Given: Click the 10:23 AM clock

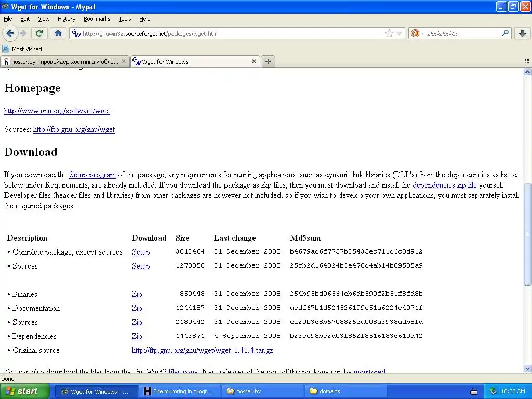Looking at the screenshot, I should (x=513, y=391).
